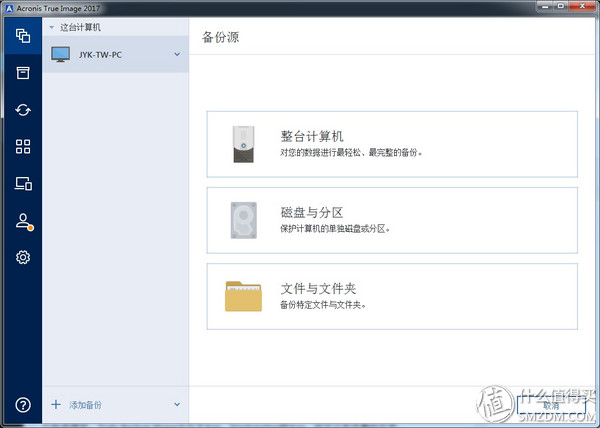Click the JYK-TW-PC monitor icon
Viewport: 600px width, 428px height.
60,54
